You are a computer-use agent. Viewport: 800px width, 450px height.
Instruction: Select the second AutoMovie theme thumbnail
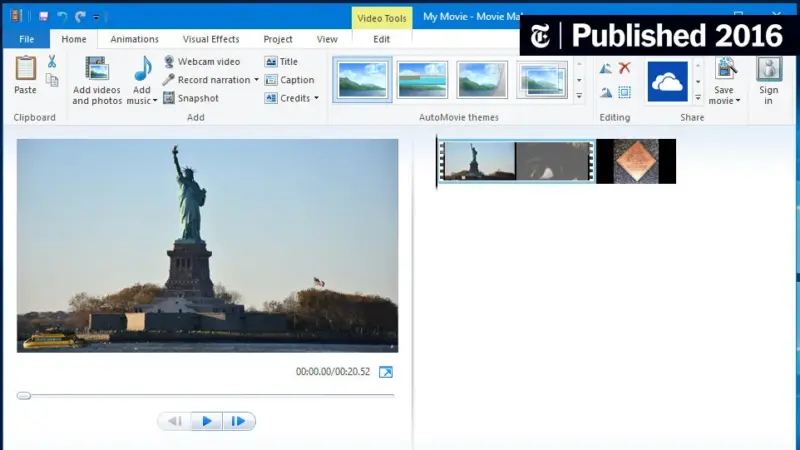point(422,80)
